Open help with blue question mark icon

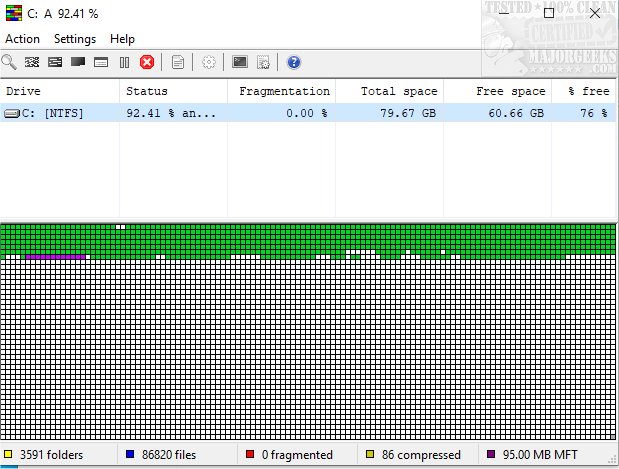(x=294, y=62)
